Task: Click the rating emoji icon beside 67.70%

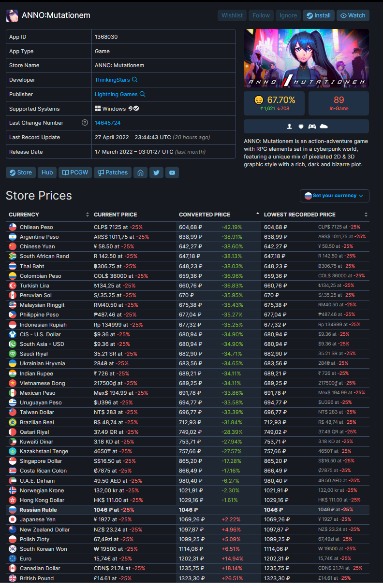Action: pyautogui.click(x=259, y=100)
